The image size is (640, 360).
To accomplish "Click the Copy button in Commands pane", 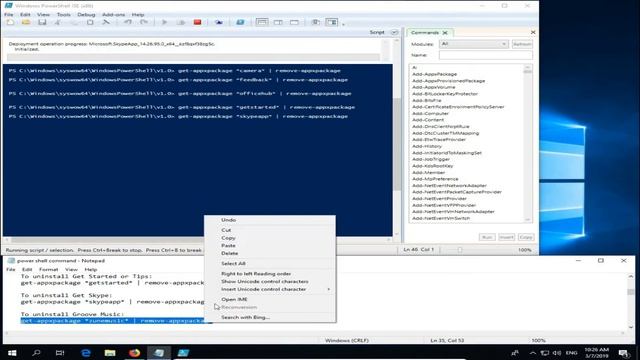I will coord(526,237).
